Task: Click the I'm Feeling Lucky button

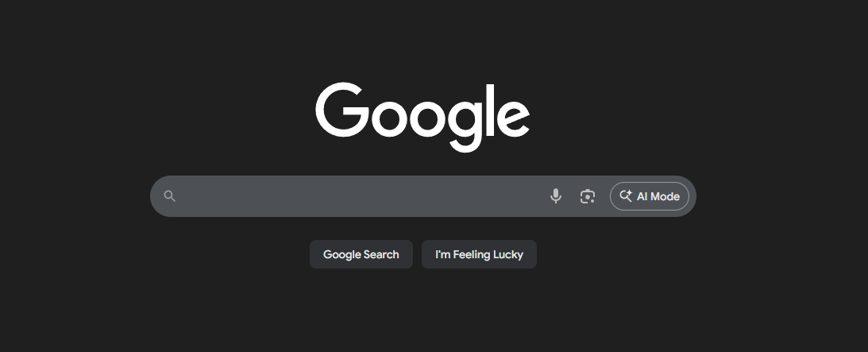Action: click(479, 254)
